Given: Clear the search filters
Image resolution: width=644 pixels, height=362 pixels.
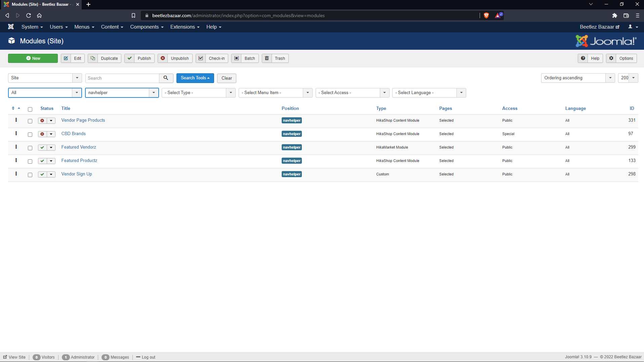Looking at the screenshot, I should coord(227,78).
